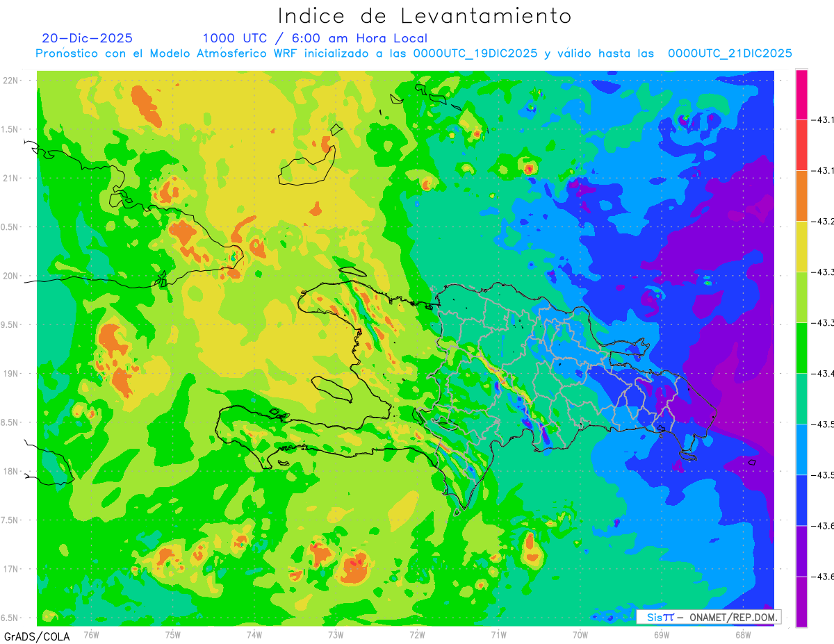Image resolution: width=834 pixels, height=644 pixels.
Task: Click the 69W longitude label
Action: pyautogui.click(x=662, y=634)
